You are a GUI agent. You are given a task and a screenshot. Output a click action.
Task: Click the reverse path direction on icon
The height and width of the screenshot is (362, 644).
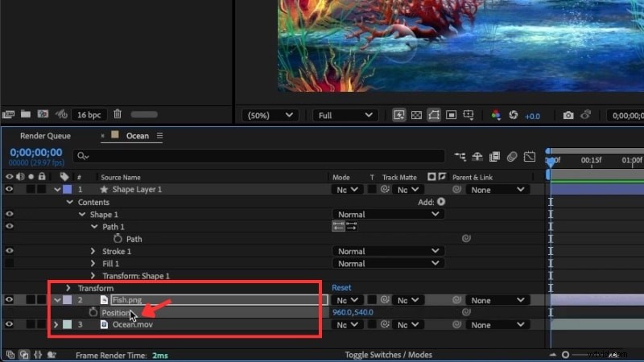coord(351,226)
